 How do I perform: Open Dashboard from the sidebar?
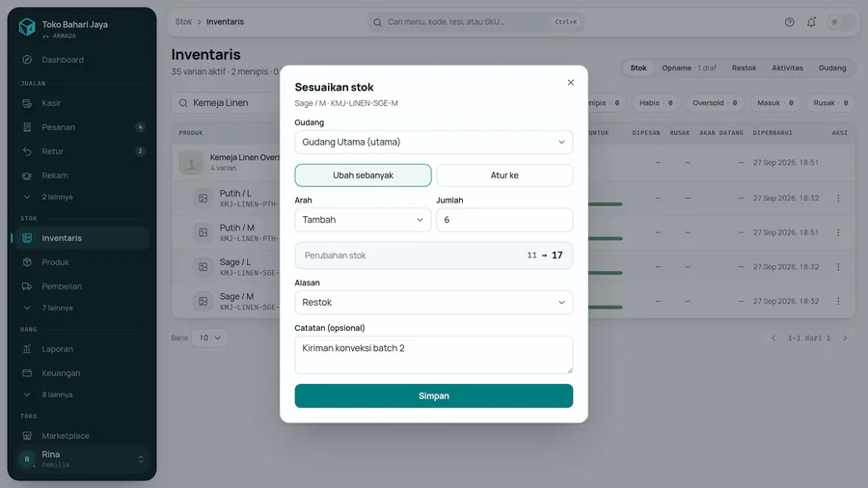click(80, 60)
